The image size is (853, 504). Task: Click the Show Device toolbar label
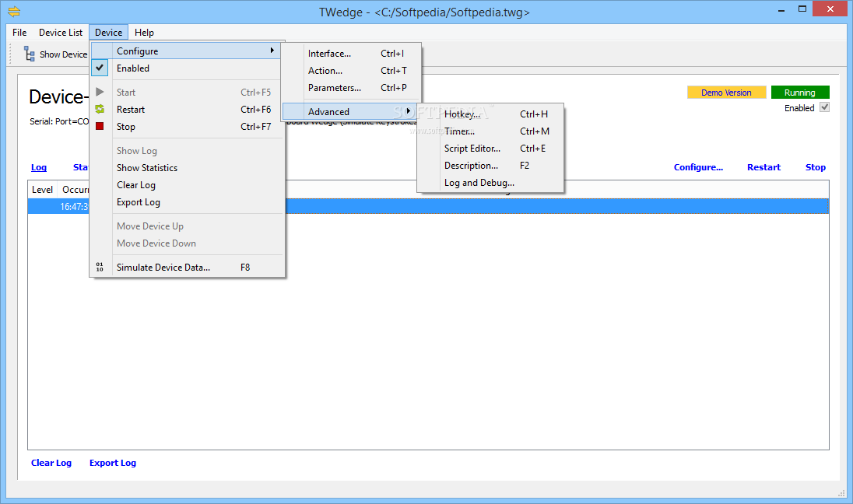[63, 54]
